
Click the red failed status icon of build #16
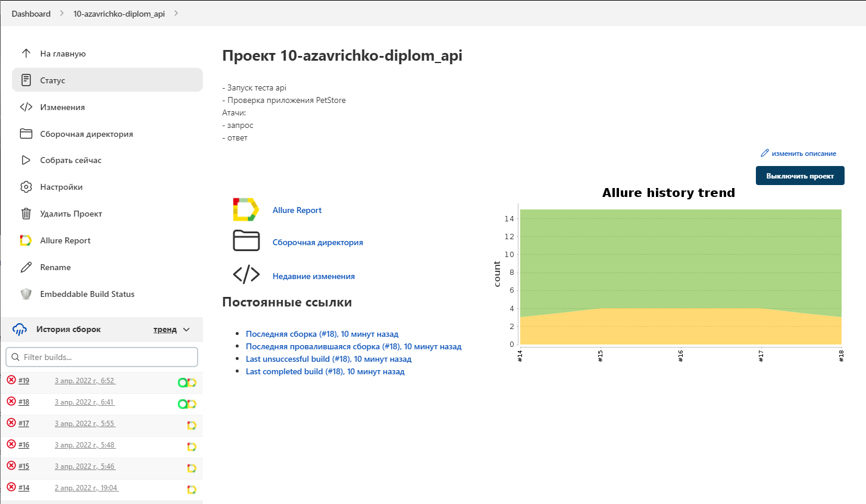click(11, 444)
